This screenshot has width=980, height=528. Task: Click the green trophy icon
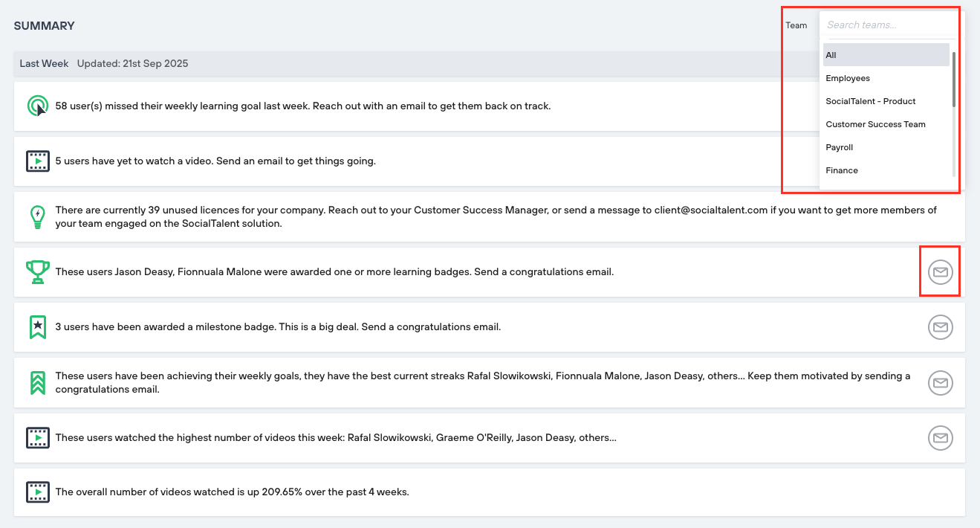click(x=37, y=271)
